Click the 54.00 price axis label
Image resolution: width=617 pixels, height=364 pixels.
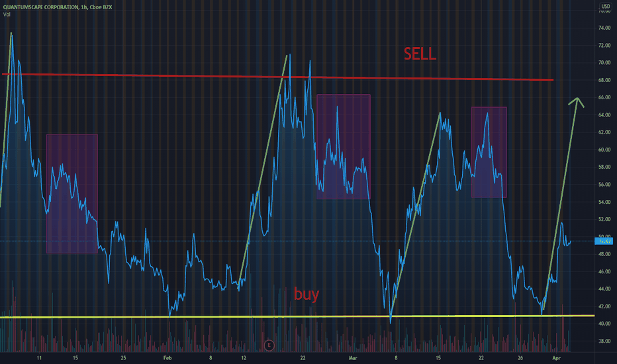tap(604, 202)
